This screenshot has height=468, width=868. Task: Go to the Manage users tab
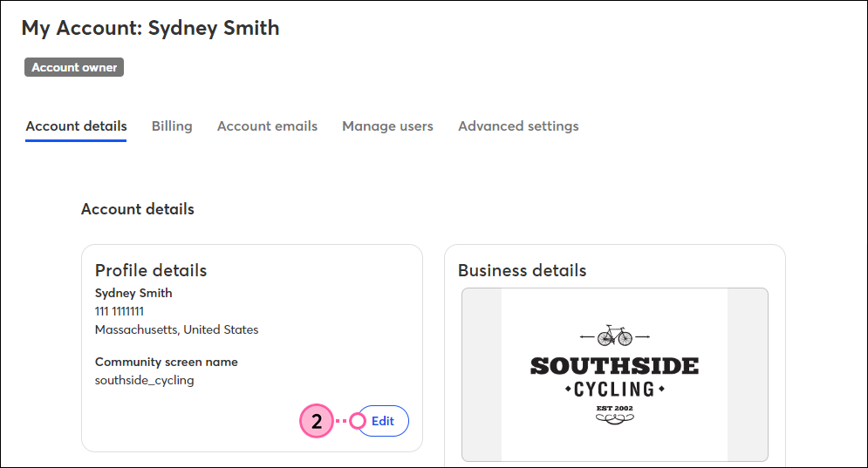click(387, 126)
